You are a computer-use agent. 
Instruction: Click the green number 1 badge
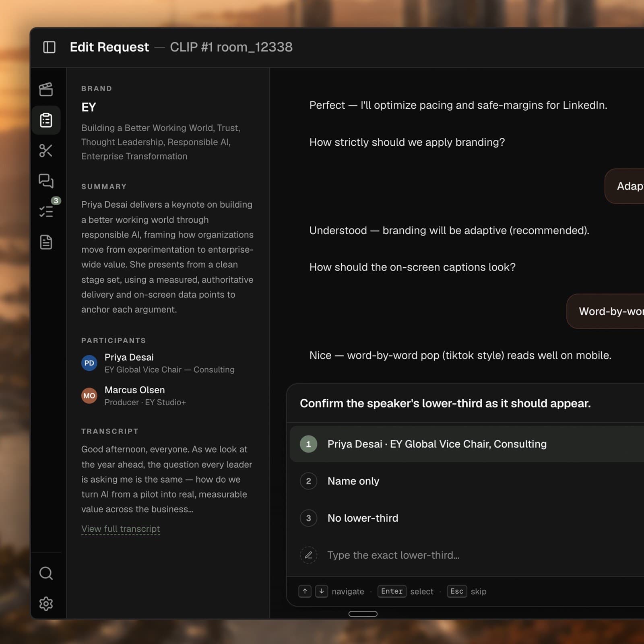click(x=308, y=444)
